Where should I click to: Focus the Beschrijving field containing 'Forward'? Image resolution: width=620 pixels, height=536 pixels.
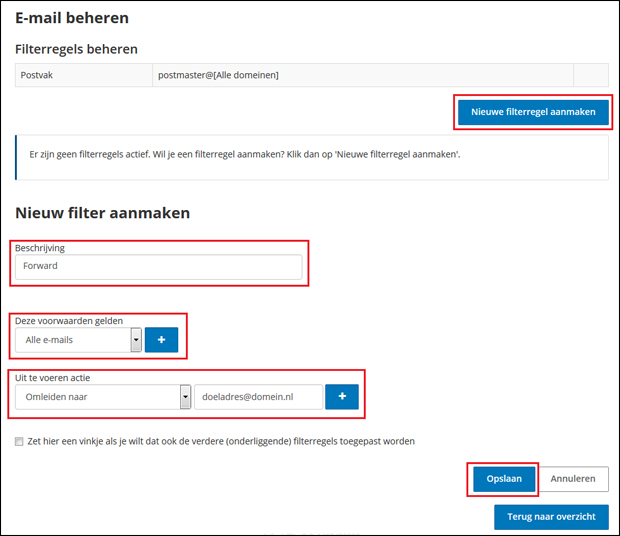click(158, 267)
